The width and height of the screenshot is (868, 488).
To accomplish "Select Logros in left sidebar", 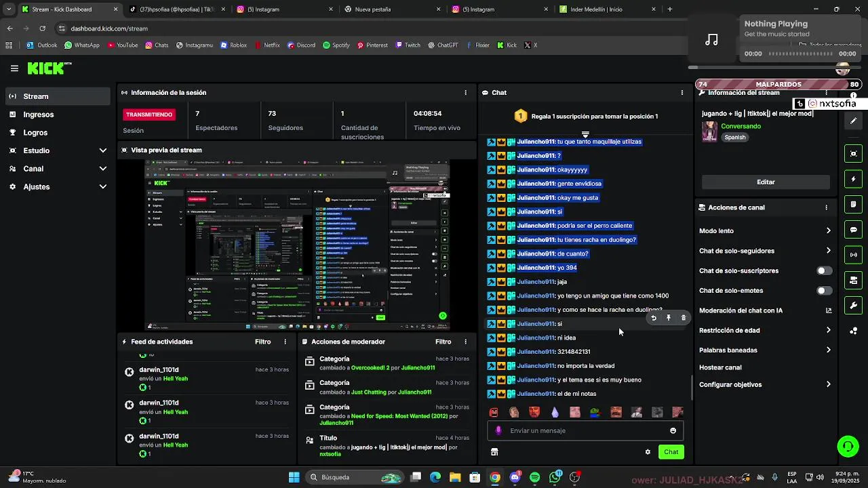I will point(58,133).
